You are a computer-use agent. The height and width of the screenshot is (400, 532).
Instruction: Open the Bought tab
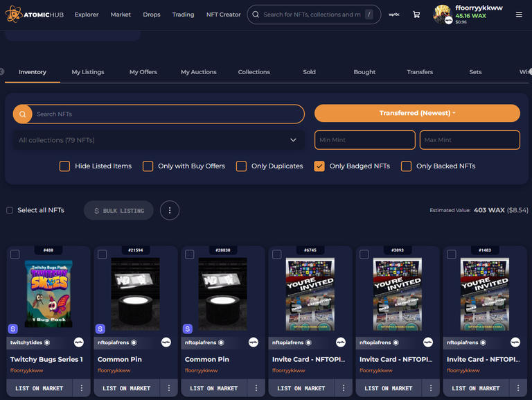[364, 72]
